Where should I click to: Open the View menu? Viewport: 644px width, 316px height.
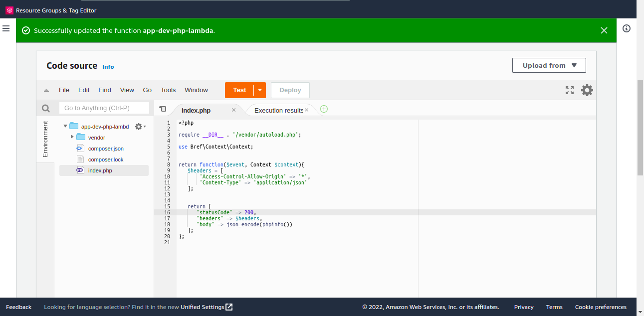127,90
